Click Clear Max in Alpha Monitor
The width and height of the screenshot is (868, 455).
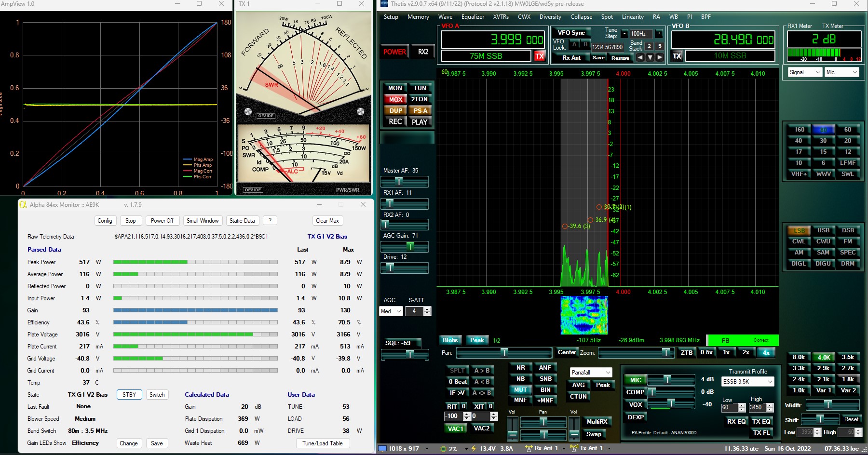[327, 221]
